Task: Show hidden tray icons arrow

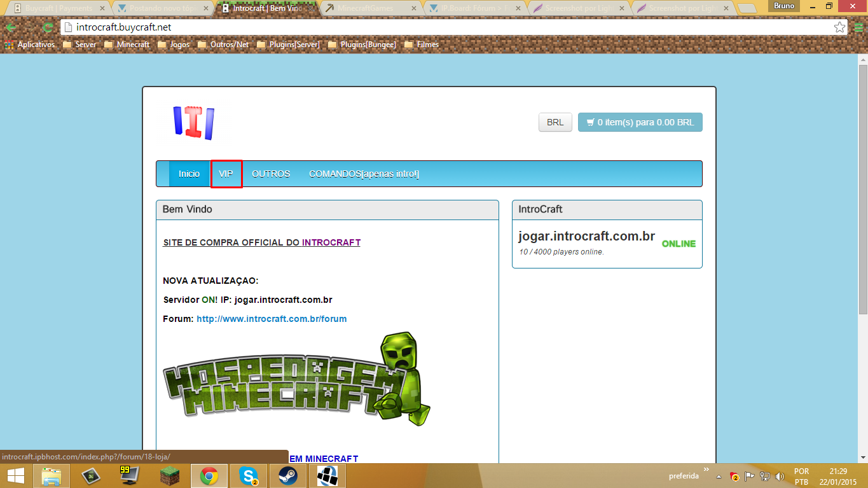Action: (719, 476)
